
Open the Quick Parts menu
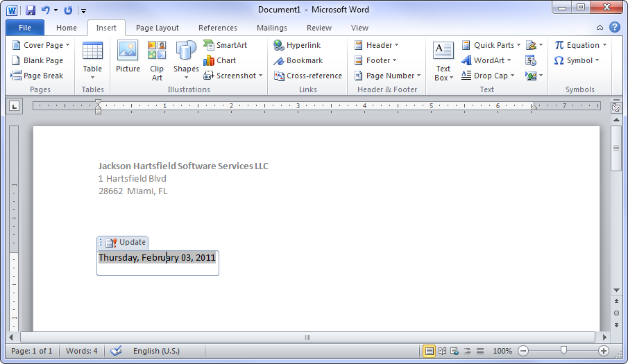coord(491,45)
